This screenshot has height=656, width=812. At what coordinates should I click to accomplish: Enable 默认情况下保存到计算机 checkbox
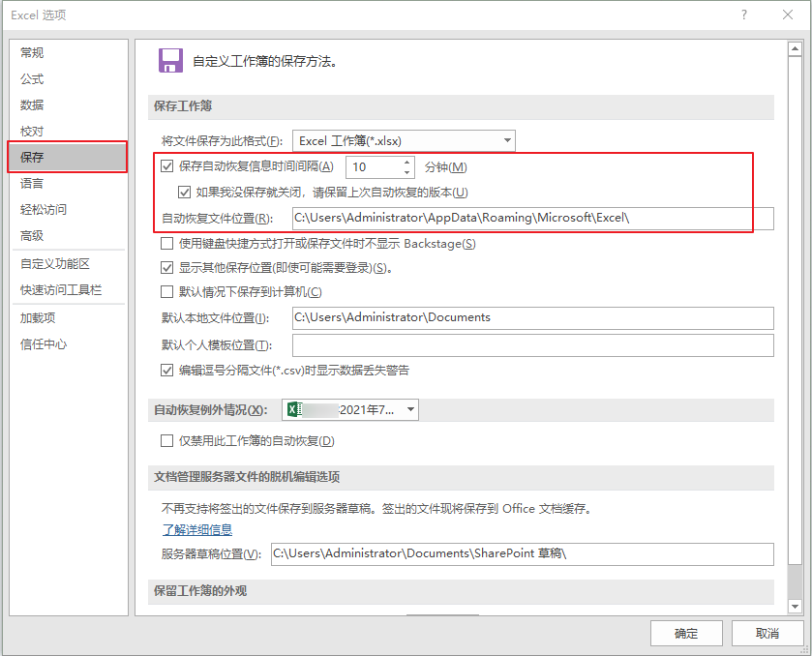(x=166, y=292)
